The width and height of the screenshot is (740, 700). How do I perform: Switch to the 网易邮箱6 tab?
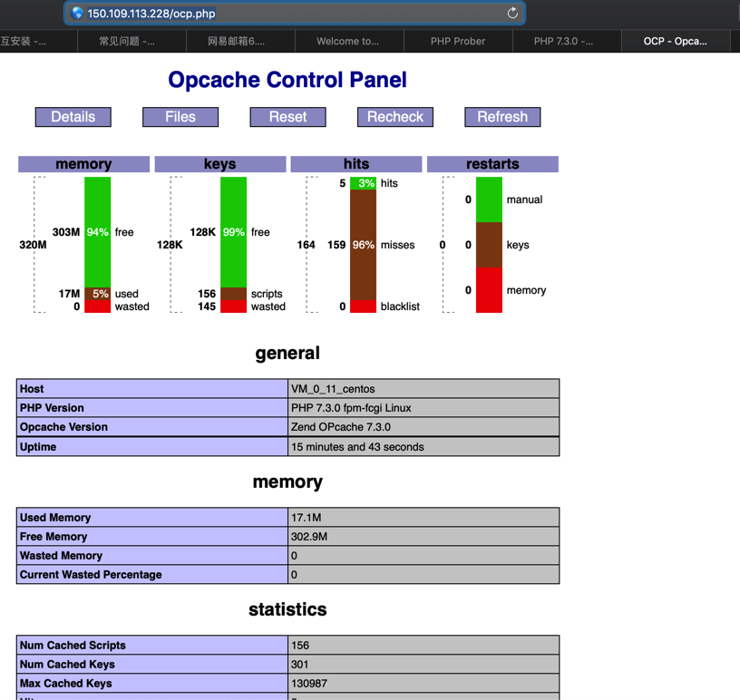[240, 41]
